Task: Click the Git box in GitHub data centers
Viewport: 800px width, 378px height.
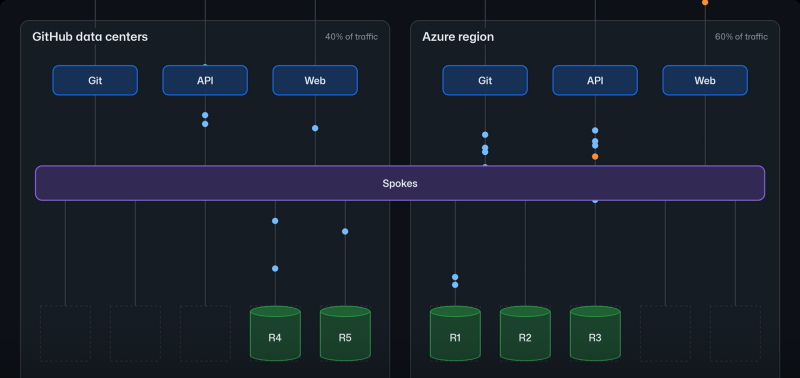Action: 95,80
